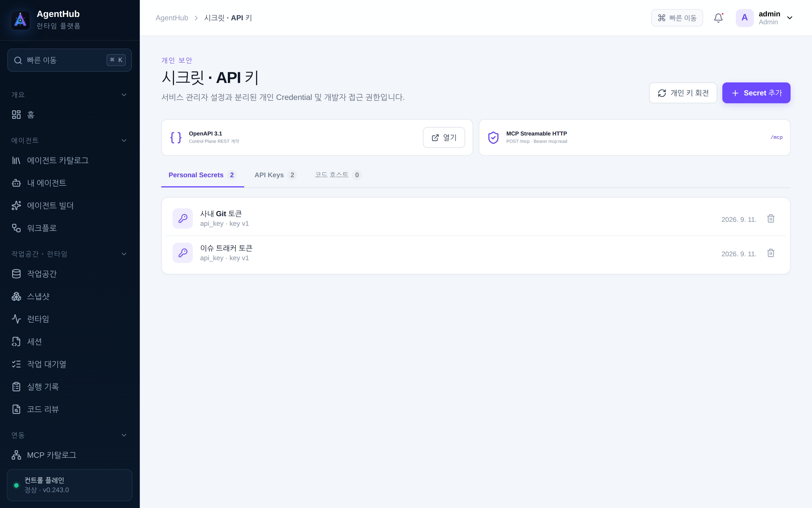Go to 런타임 in sidebar

coord(69,319)
